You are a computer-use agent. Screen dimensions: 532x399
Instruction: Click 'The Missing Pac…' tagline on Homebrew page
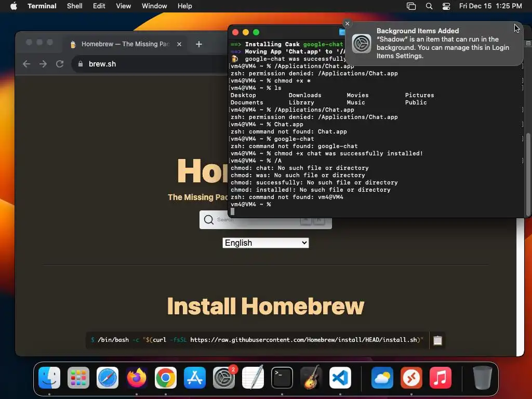point(198,197)
